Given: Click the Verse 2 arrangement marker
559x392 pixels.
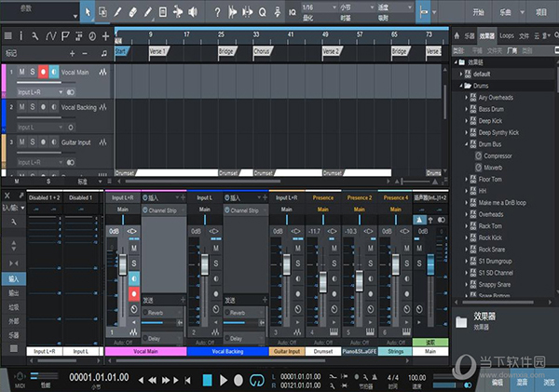Looking at the screenshot, I should point(331,51).
